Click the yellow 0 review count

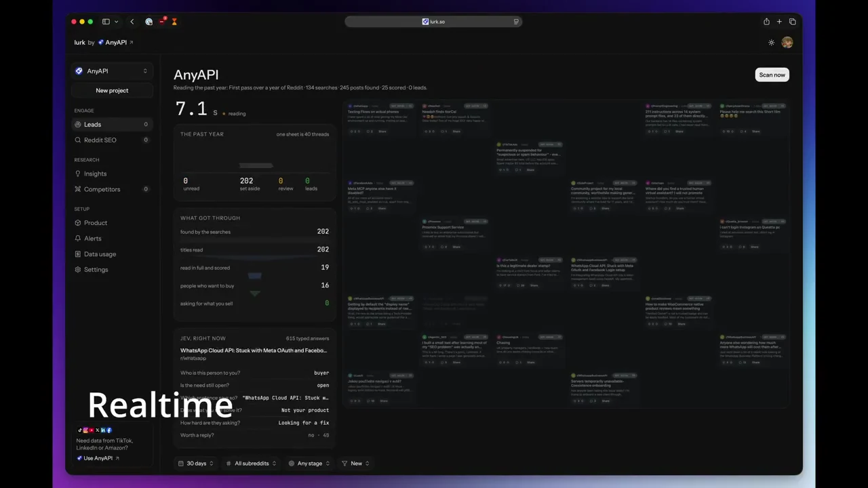(281, 181)
